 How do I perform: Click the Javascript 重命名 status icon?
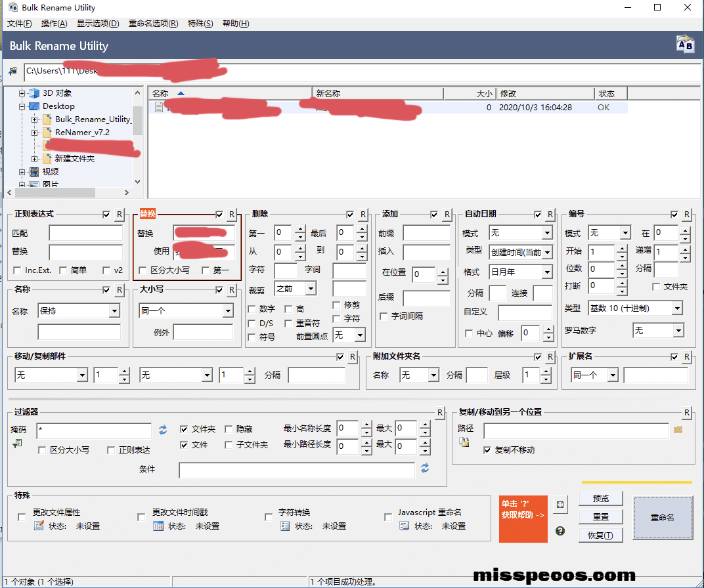pyautogui.click(x=404, y=526)
